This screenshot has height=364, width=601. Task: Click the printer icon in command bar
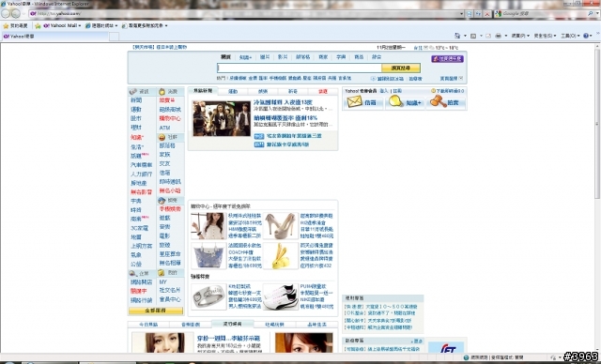(498, 36)
